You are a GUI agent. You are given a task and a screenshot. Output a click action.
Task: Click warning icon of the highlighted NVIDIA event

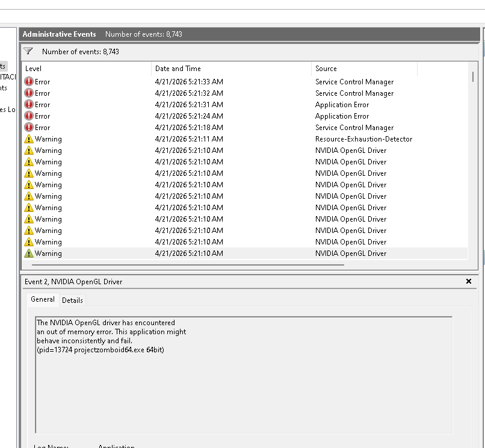coord(29,254)
